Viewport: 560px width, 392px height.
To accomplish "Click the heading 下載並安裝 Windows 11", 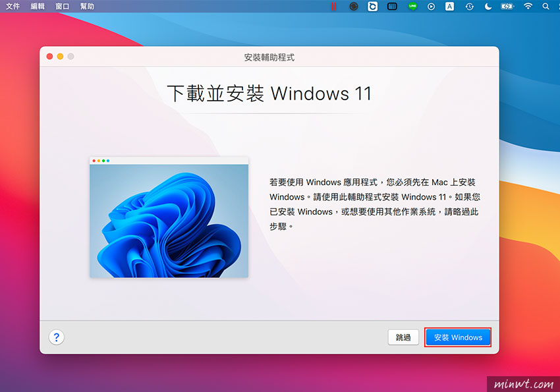I will [269, 94].
